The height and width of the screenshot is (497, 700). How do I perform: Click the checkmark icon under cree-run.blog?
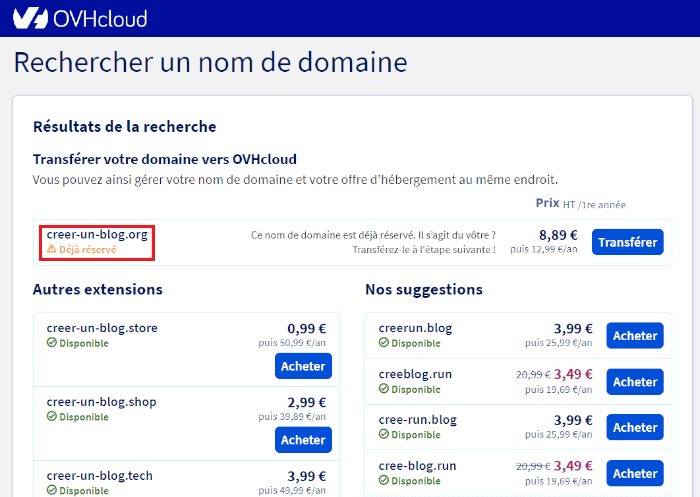pyautogui.click(x=384, y=434)
